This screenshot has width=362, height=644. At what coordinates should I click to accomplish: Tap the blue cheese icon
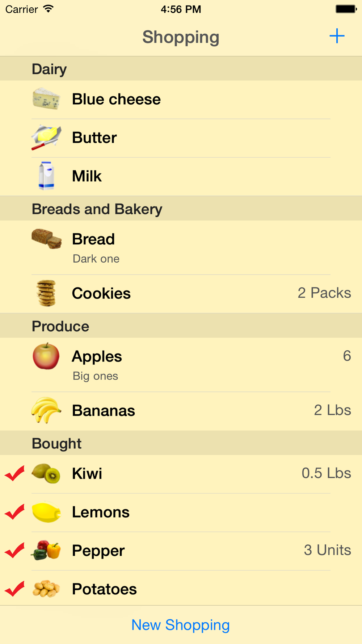46,99
